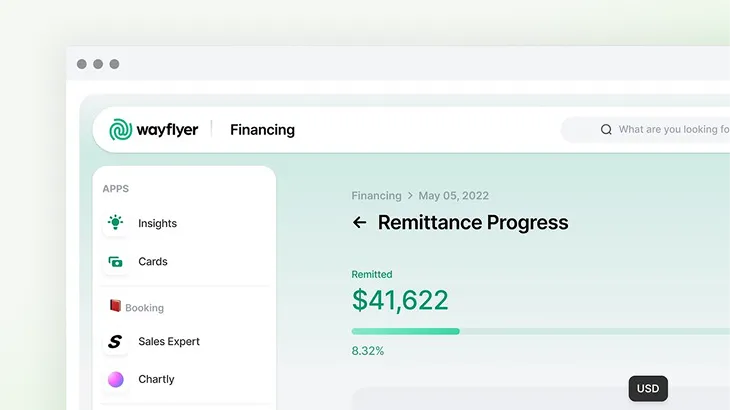Open Chartly menu item
This screenshot has height=410, width=730.
(156, 380)
